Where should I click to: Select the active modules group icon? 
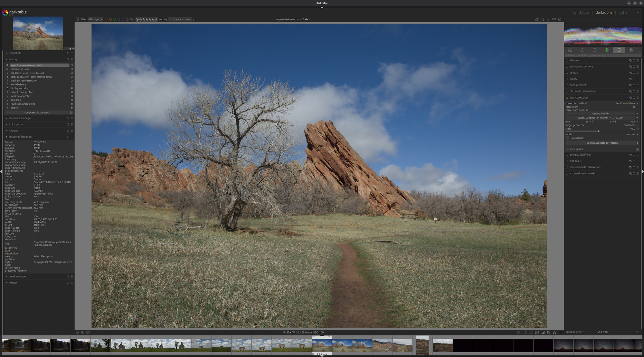(x=582, y=50)
